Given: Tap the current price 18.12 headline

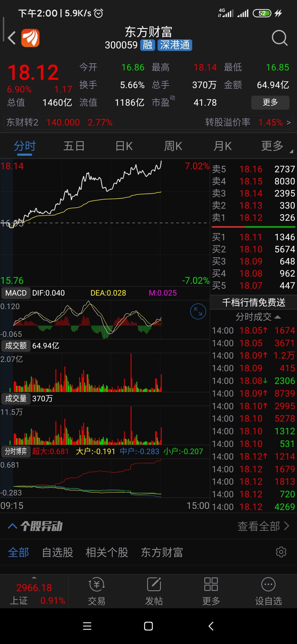Looking at the screenshot, I should click(33, 73).
